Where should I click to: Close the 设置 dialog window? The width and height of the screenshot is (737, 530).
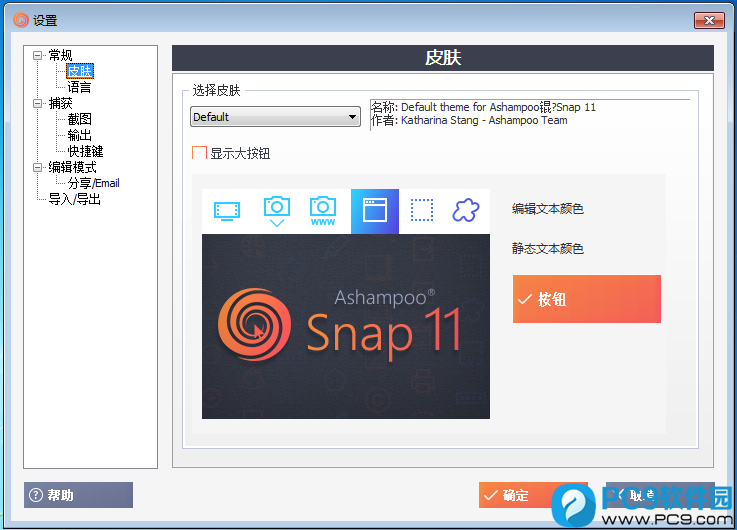pyautogui.click(x=709, y=20)
